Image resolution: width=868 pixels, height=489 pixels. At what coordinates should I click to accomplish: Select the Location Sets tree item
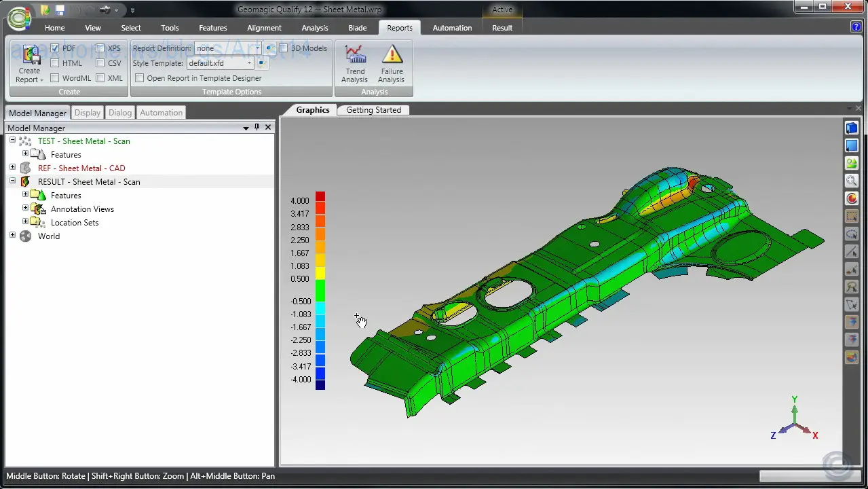(75, 223)
